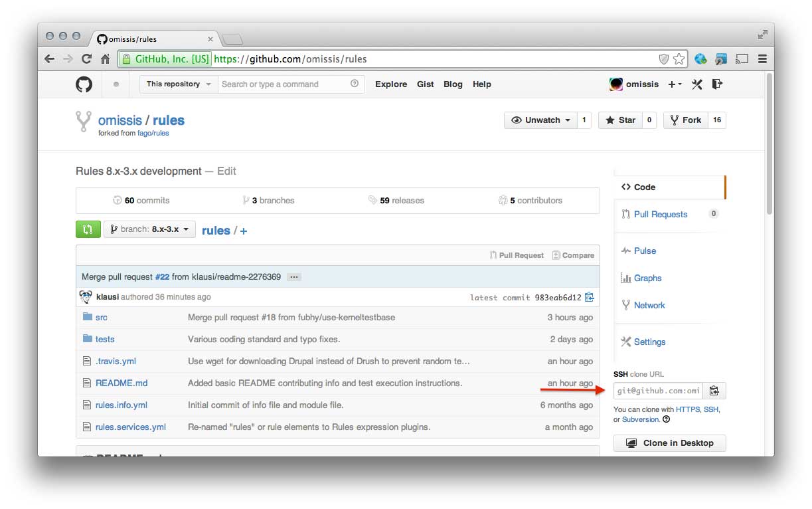View the 5 contributors link
The image size is (812, 509).
pyautogui.click(x=530, y=200)
